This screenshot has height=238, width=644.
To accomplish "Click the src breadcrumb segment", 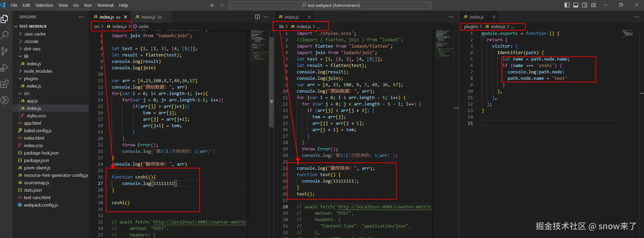I will pos(97,26).
